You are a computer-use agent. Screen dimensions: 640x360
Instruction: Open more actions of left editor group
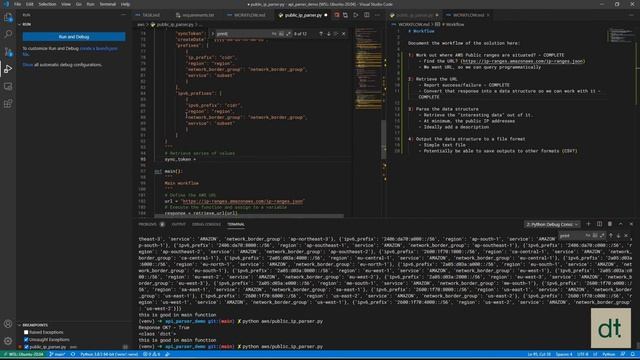(377, 15)
